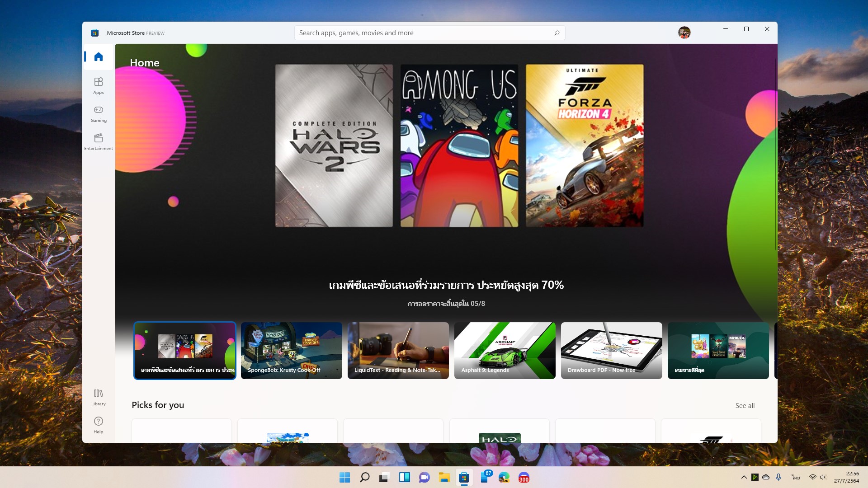
Task: Click the page vertical scrollbar
Action: (x=776, y=154)
